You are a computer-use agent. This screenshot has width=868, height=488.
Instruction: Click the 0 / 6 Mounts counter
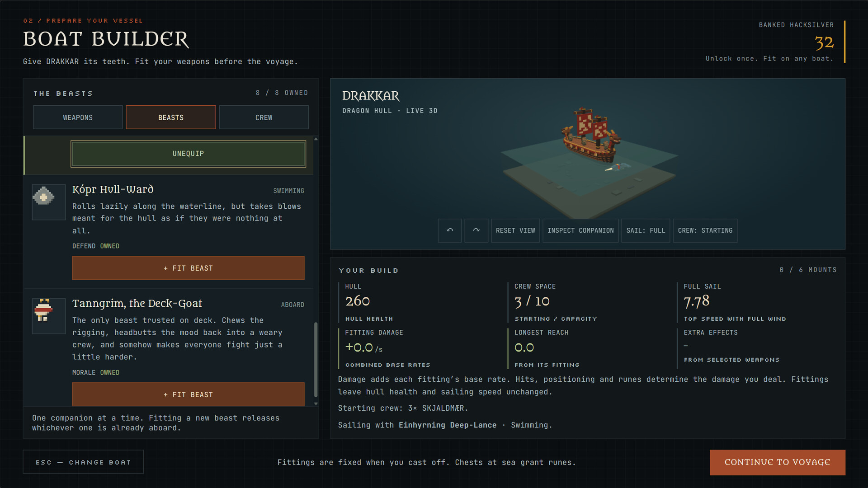coord(808,270)
